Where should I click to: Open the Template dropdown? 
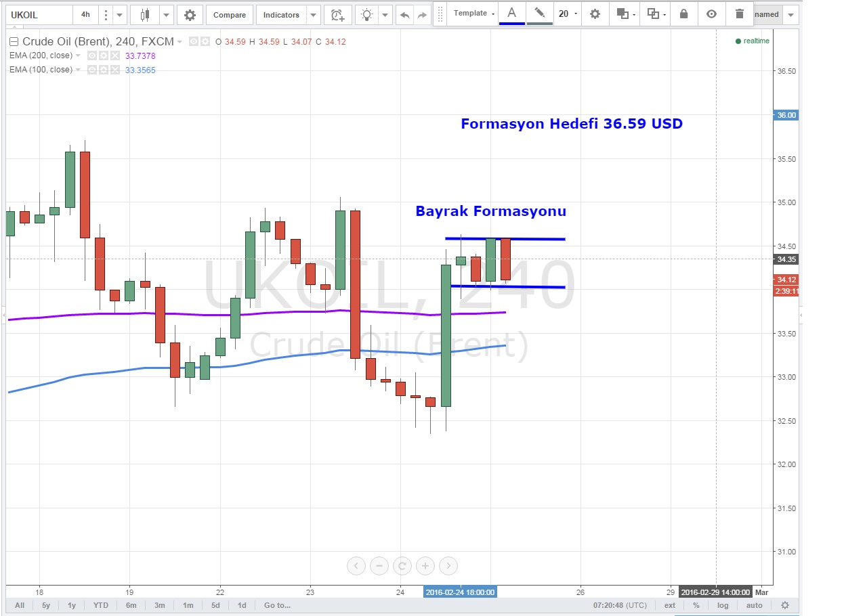point(473,14)
